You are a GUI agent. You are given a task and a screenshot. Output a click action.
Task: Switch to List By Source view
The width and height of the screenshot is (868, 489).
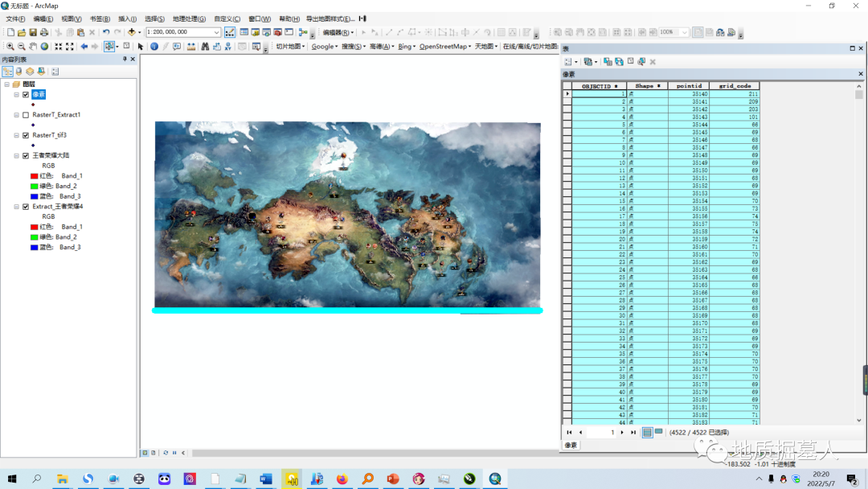point(18,72)
